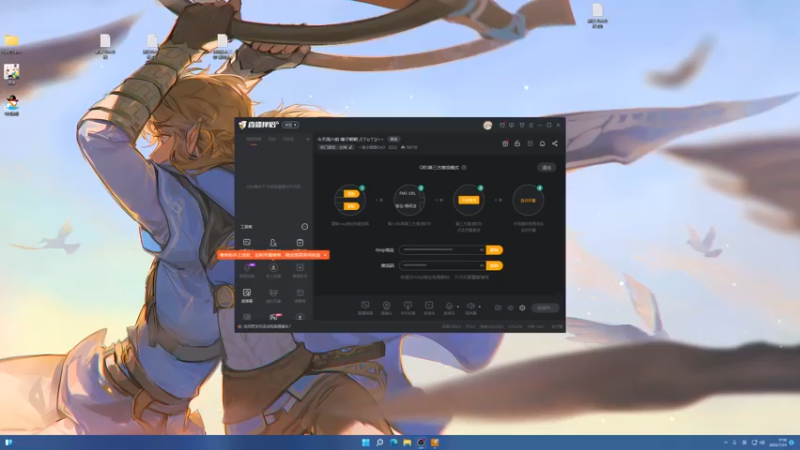Click the microphone icon in the bottom toolbar
This screenshot has width=800, height=450.
tap(449, 308)
